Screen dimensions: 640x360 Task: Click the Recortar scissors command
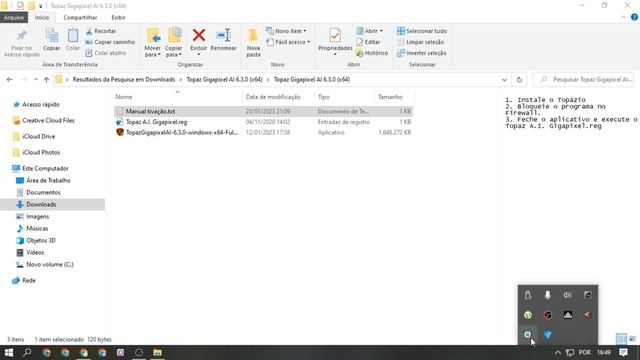101,31
